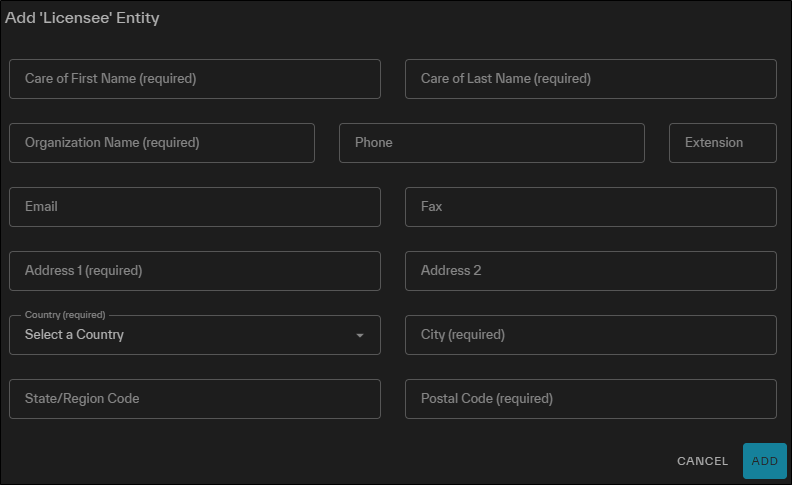
Task: Focus the Address 1 field
Action: point(194,271)
